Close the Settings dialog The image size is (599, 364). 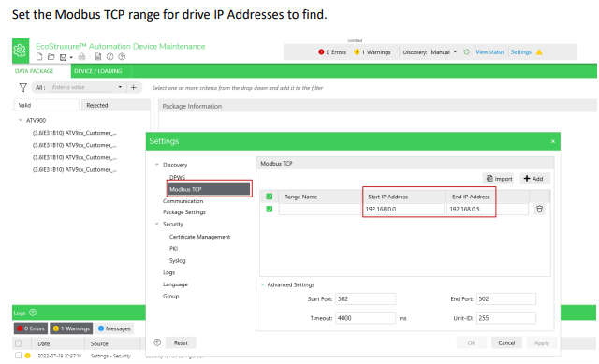coord(552,141)
